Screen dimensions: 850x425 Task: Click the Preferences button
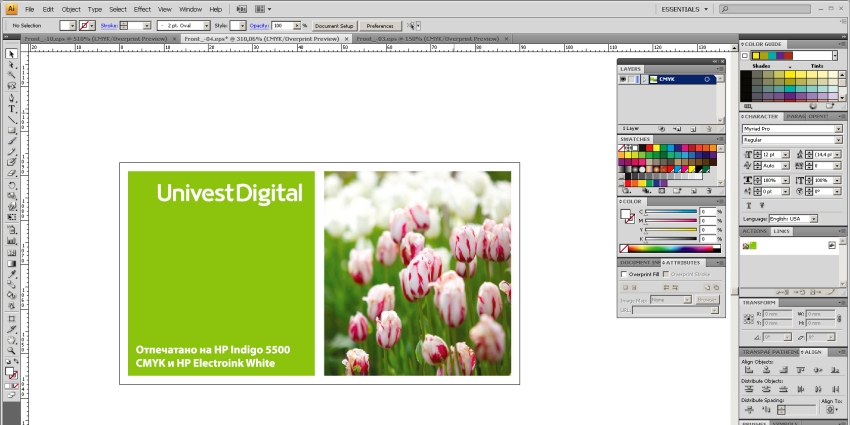(380, 26)
